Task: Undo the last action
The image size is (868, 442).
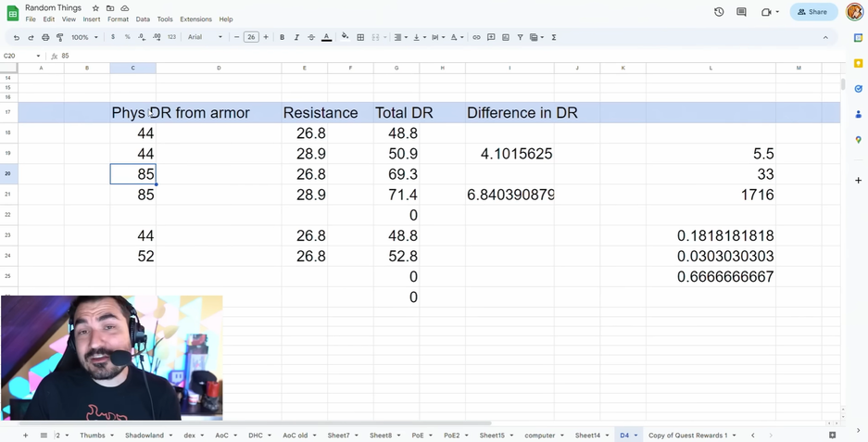Action: [17, 37]
